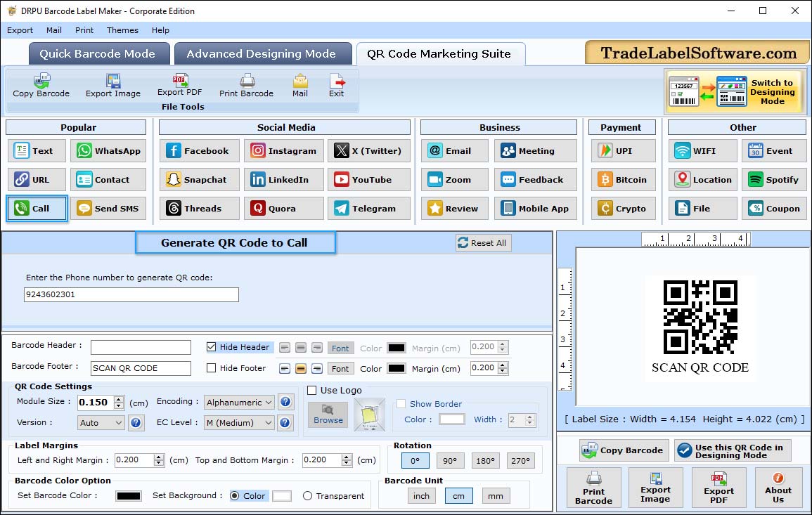Click Use this QR Code in Designing Mode
Viewport: 812px width, 515px height.
tap(733, 451)
